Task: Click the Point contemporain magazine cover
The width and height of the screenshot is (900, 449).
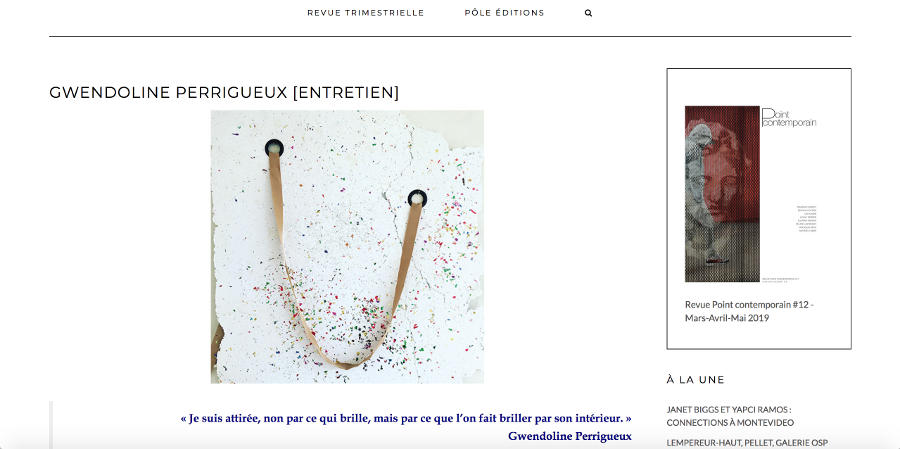Action: tap(722, 193)
